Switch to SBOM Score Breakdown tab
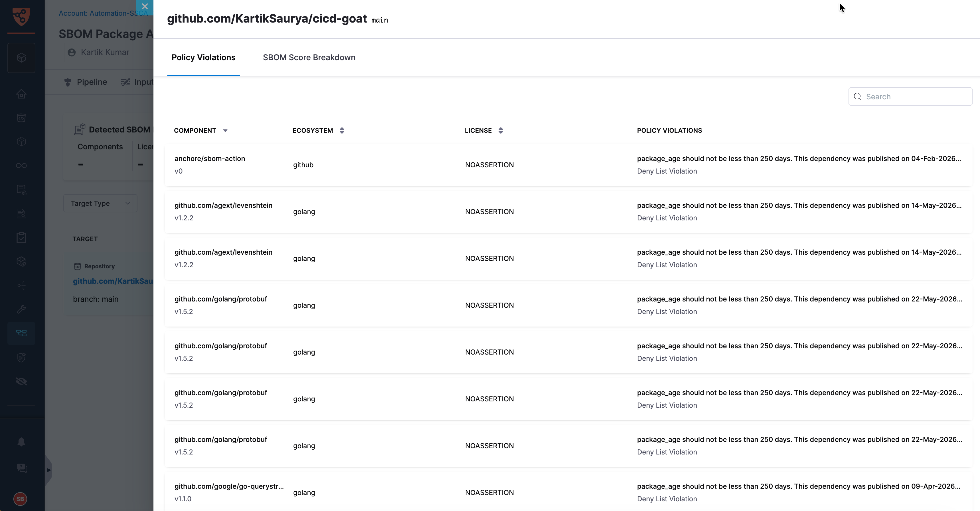 [x=309, y=57]
